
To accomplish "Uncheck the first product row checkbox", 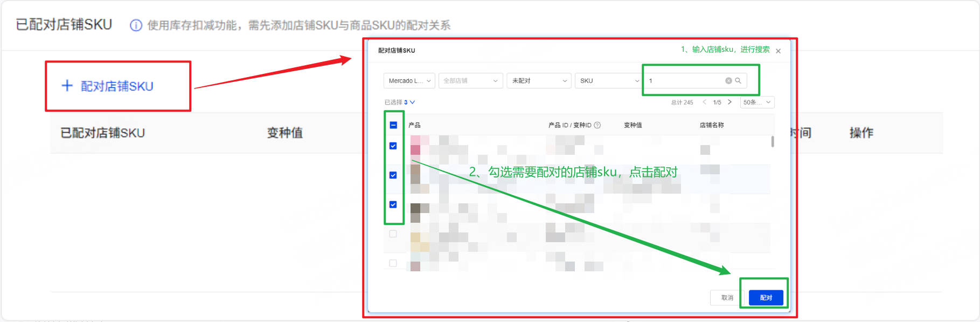I will [393, 146].
